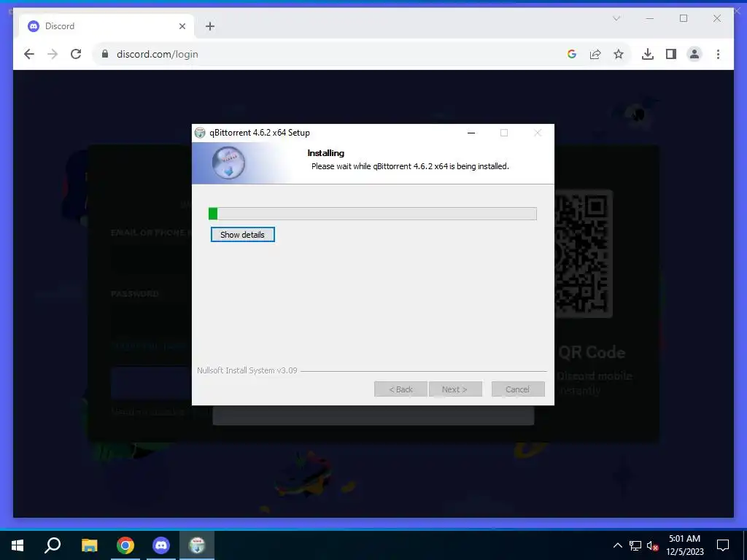Click Show details in qBittorrent setup

[242, 234]
